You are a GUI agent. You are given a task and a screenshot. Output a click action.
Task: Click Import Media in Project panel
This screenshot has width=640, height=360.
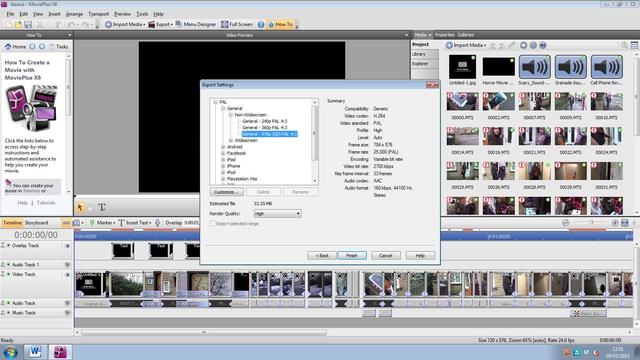tap(466, 45)
